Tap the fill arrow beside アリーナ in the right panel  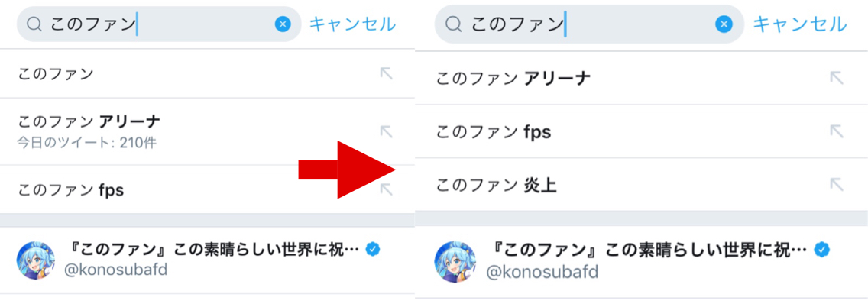(x=837, y=77)
